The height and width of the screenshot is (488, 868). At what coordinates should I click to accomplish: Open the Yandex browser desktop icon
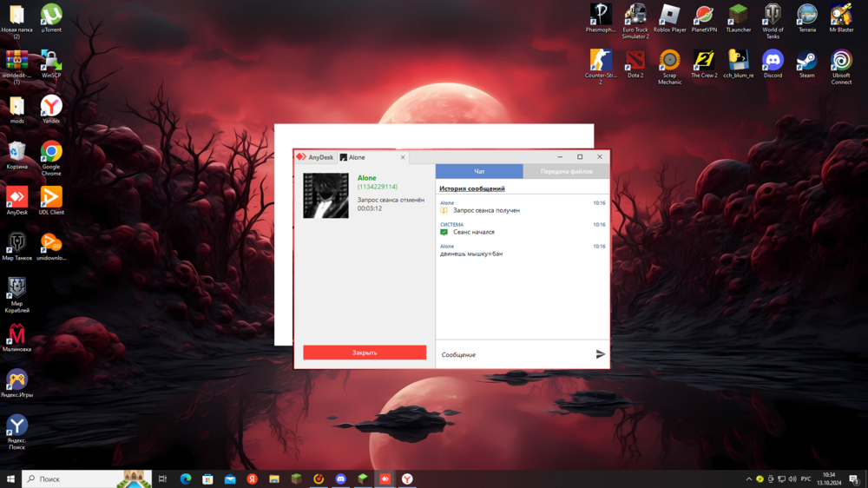click(51, 109)
